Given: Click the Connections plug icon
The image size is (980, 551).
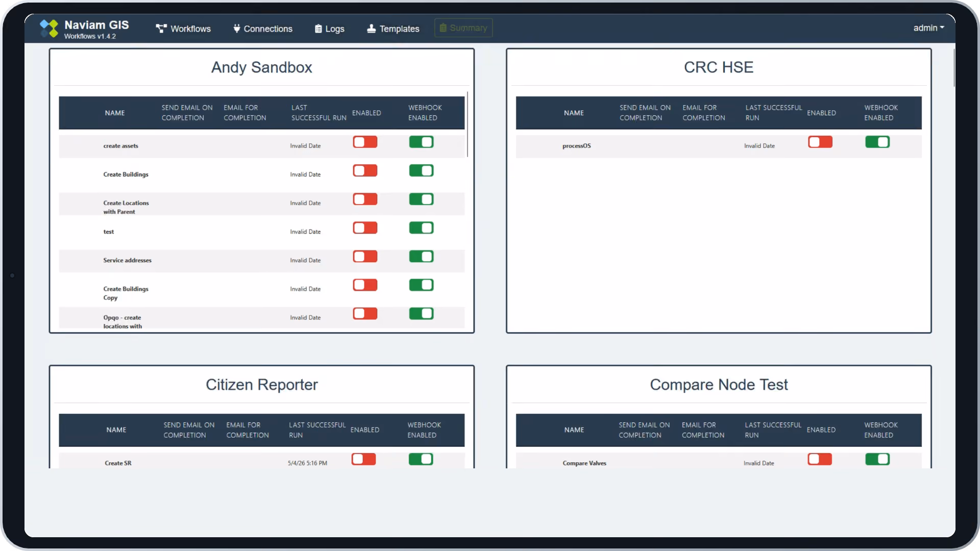Looking at the screenshot, I should point(237,29).
